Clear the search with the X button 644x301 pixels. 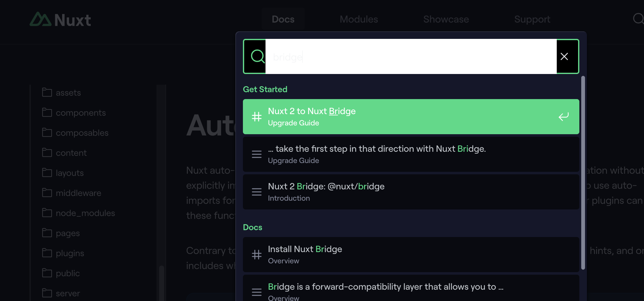tap(564, 56)
